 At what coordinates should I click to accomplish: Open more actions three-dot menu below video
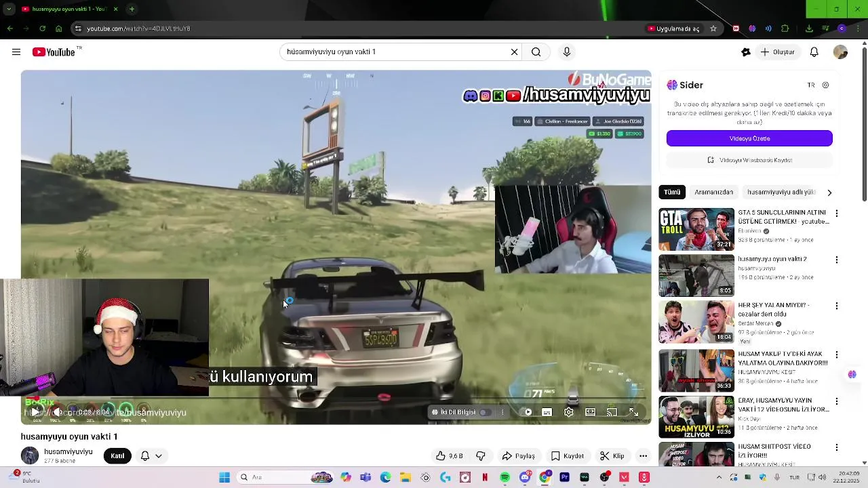point(643,456)
